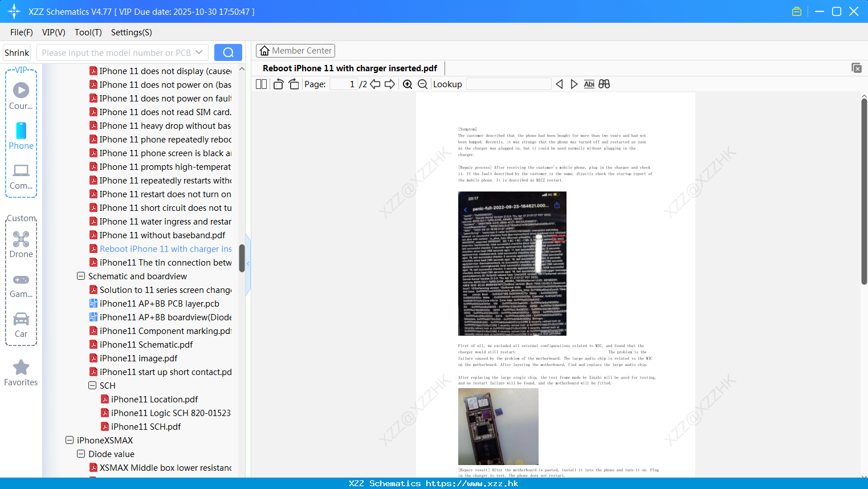Open iPhone 11 heavy drop file
868x489 pixels.
[165, 125]
